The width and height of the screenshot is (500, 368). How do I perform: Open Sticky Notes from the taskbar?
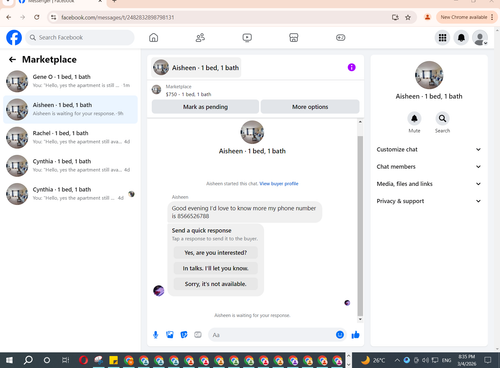pos(113,360)
